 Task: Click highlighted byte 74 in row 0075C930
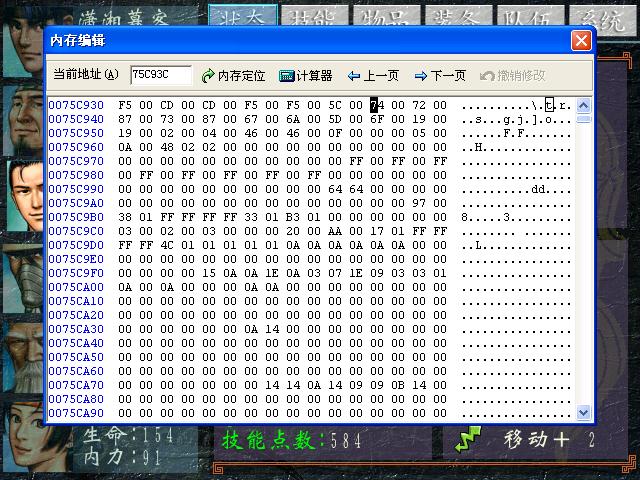pyautogui.click(x=377, y=105)
